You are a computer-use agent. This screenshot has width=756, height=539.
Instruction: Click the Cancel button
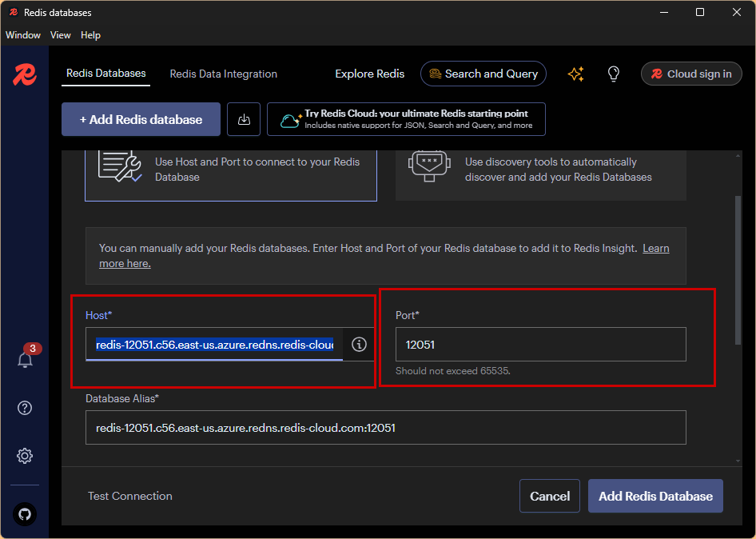click(550, 496)
